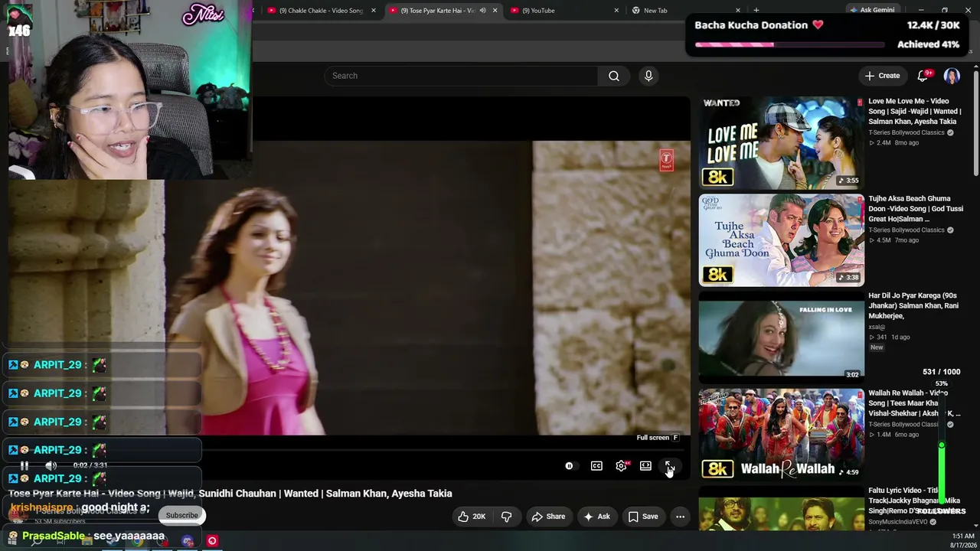Image resolution: width=980 pixels, height=551 pixels.
Task: Click the Har Dil Jo Pyar Karega title
Action: tap(913, 306)
